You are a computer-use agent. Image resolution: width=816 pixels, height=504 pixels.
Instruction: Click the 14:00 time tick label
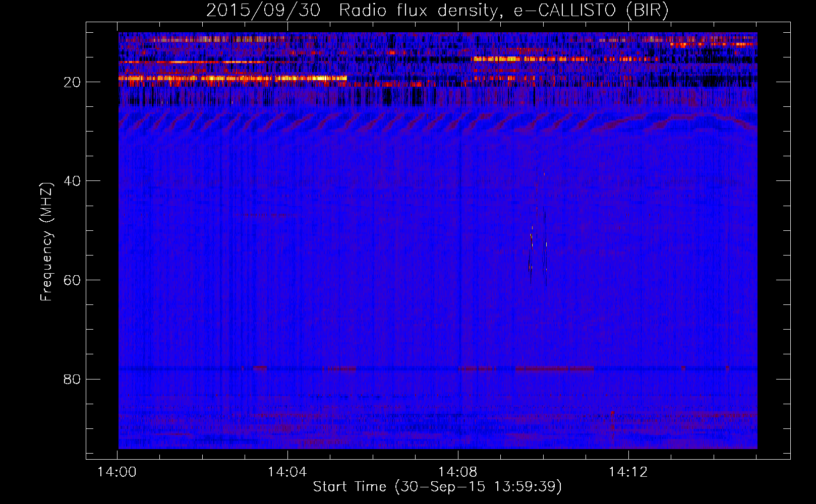117,472
